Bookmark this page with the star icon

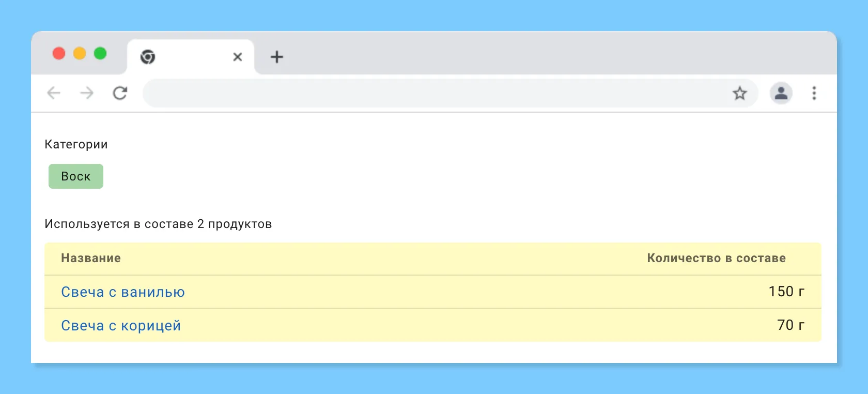739,93
